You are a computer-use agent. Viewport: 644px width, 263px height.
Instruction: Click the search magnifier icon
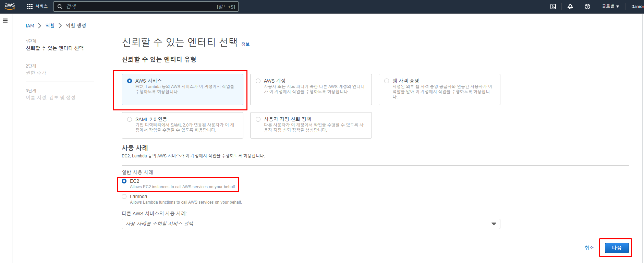coord(60,7)
